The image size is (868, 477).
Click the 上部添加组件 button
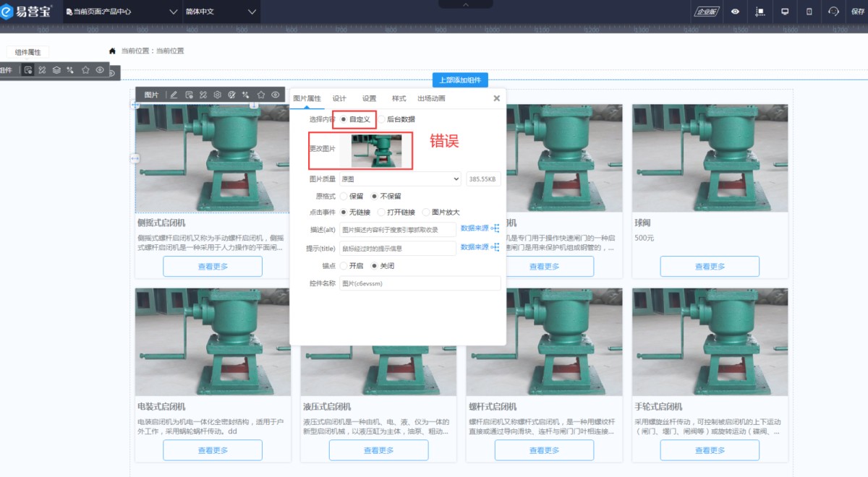pyautogui.click(x=460, y=80)
